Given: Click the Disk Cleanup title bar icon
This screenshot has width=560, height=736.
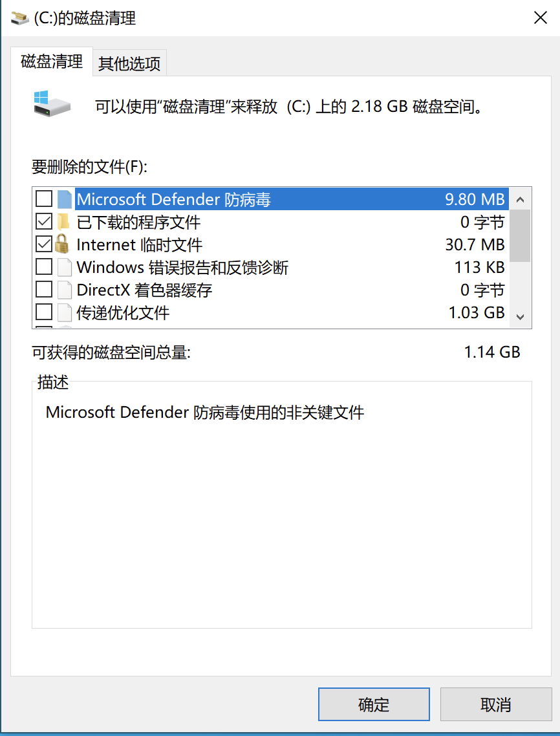Looking at the screenshot, I should coord(19,19).
